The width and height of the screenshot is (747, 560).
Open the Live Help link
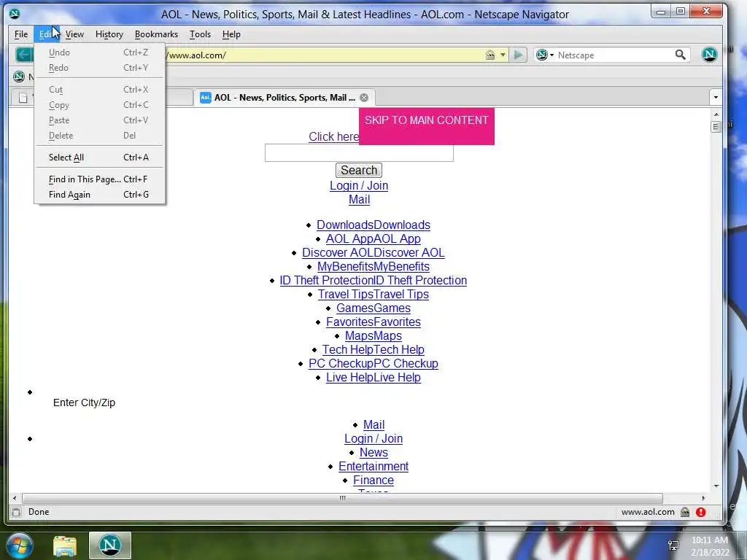373,377
